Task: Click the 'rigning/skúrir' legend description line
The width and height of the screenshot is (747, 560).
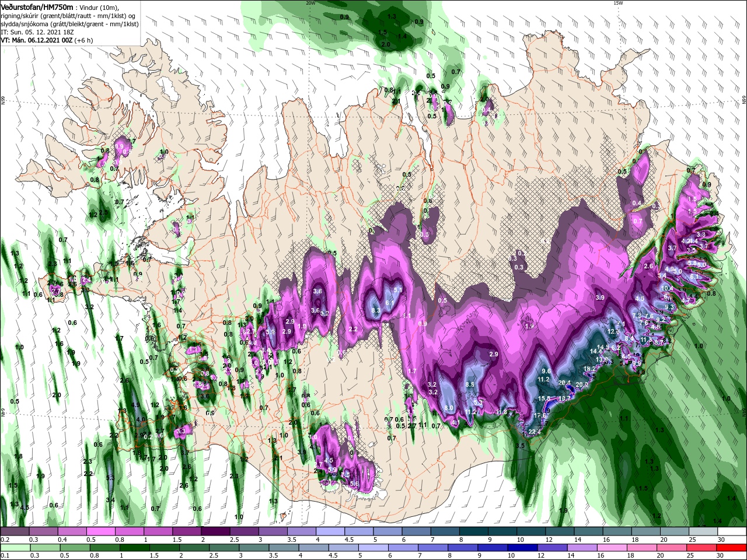Action: click(68, 16)
